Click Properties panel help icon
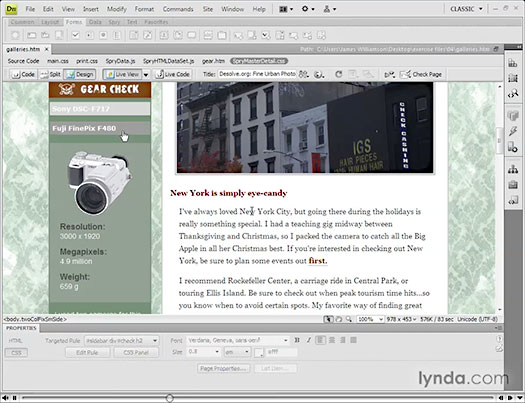 pos(499,339)
